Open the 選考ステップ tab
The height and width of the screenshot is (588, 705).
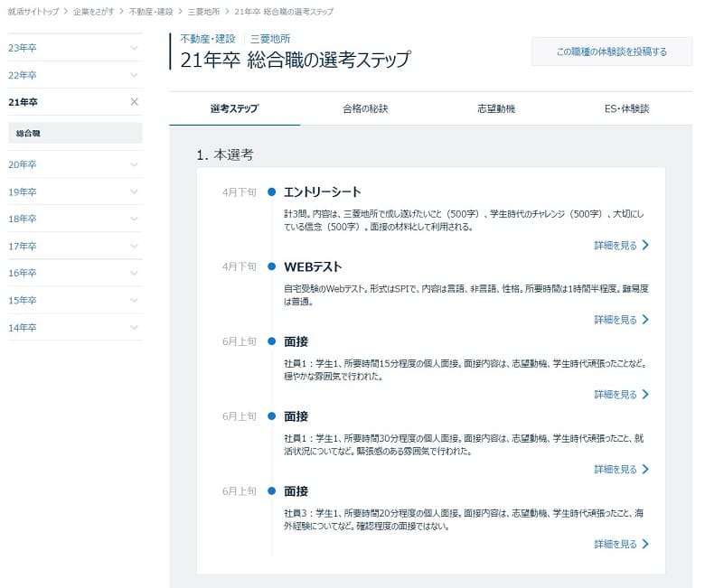[234, 108]
